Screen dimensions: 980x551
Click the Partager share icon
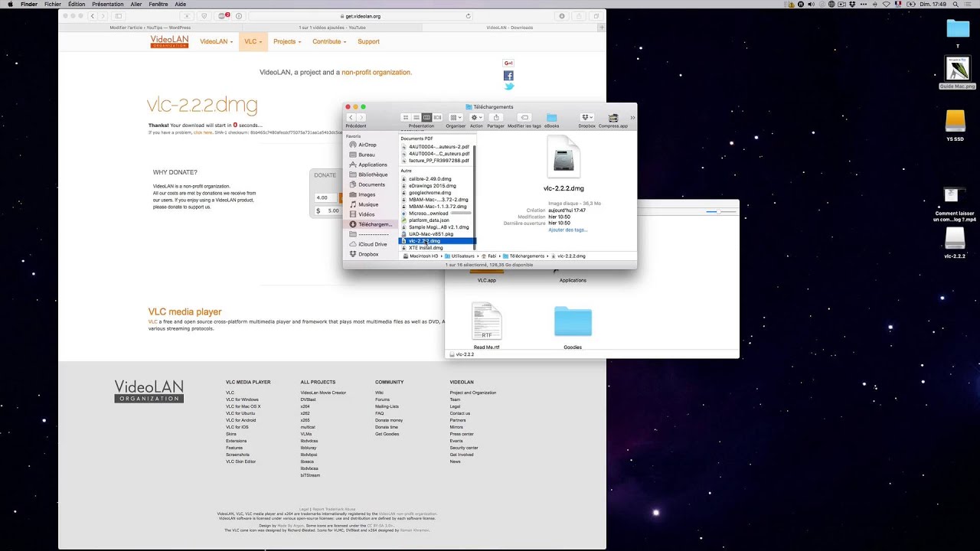coord(496,117)
